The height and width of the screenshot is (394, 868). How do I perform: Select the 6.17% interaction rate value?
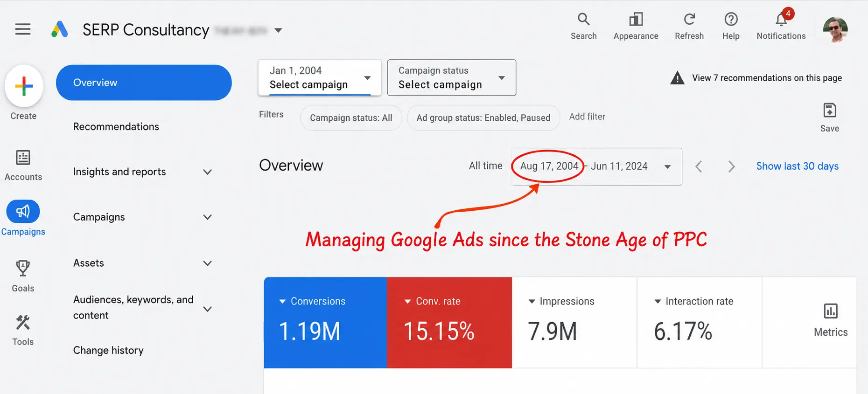pos(683,332)
